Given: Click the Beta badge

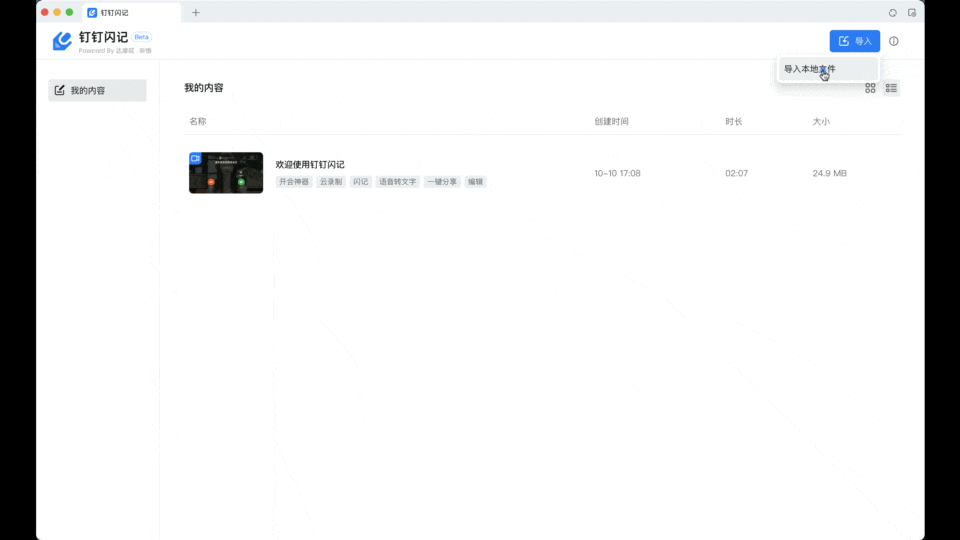Looking at the screenshot, I should click(141, 37).
